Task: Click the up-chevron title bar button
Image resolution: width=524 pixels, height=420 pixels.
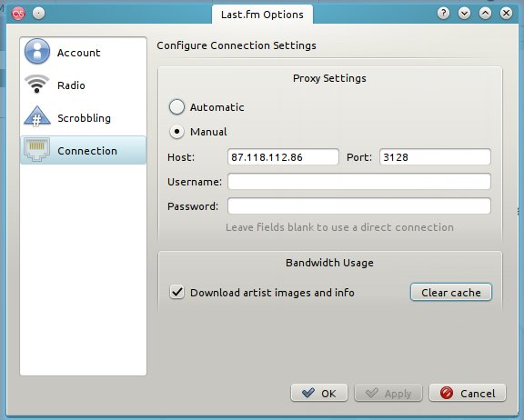Action: pos(485,14)
